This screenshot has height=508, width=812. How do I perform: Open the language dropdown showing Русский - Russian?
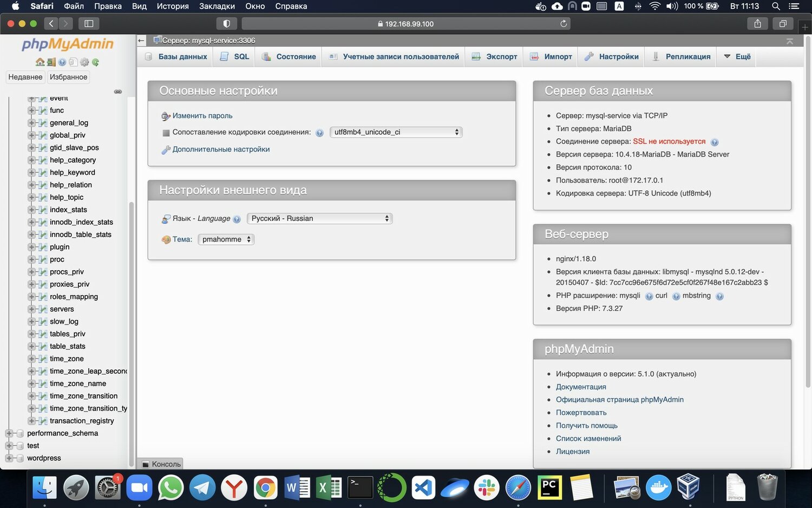tap(319, 218)
